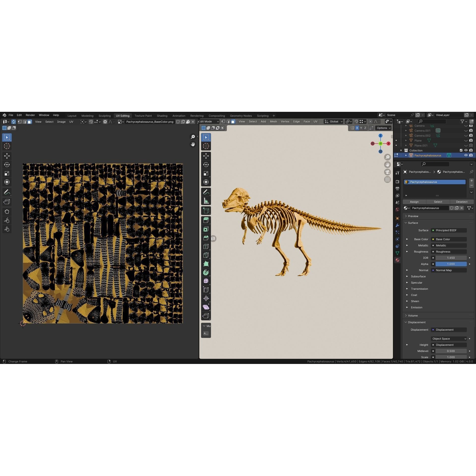Expand the Subsurface panel
476x476 pixels.
tap(418, 276)
